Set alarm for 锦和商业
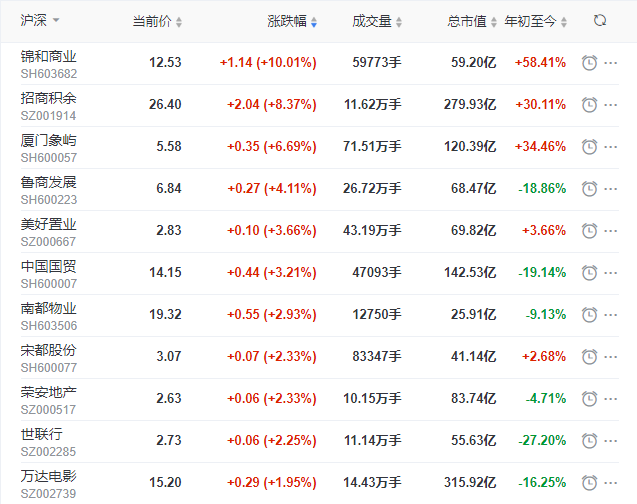The width and height of the screenshot is (637, 504). click(x=589, y=63)
